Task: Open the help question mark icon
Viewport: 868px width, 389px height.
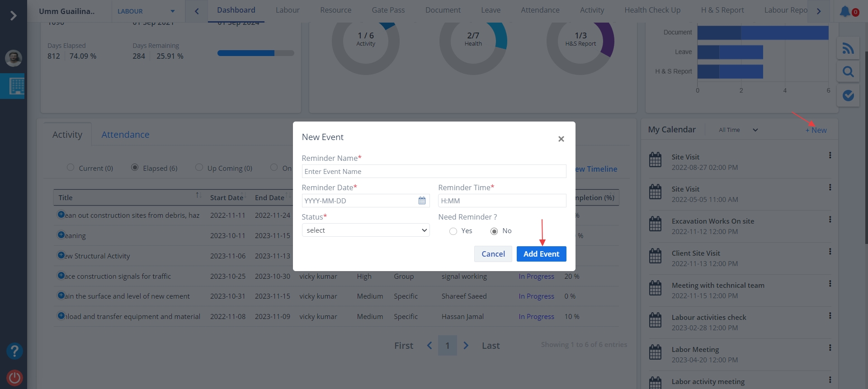Action: [x=14, y=351]
